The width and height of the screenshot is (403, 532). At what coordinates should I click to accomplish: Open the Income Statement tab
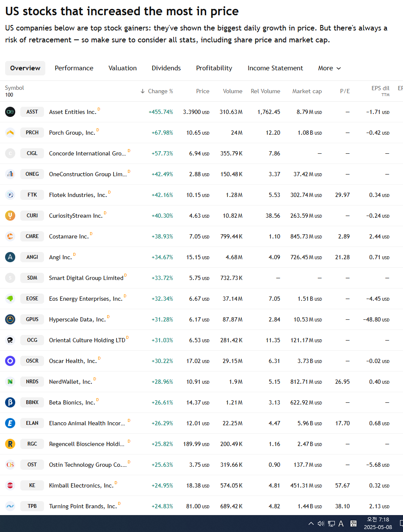(276, 68)
